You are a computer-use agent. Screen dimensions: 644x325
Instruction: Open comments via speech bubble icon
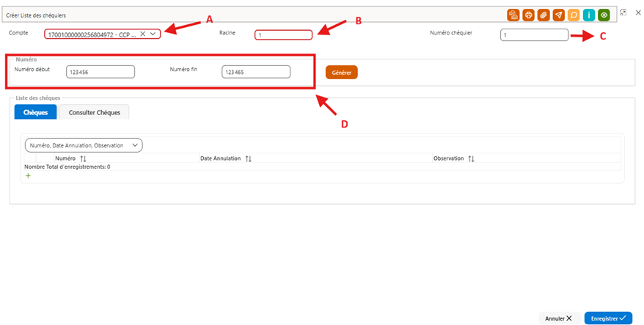[574, 15]
